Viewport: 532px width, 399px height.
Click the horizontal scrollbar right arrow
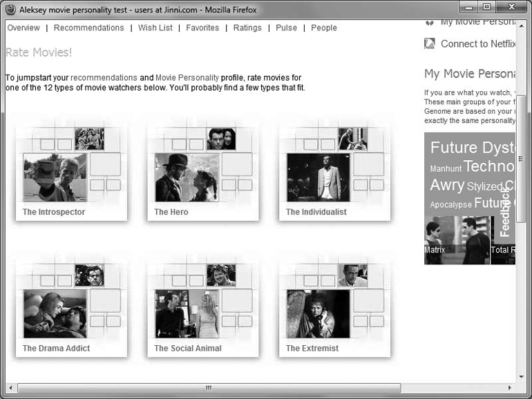(511, 388)
